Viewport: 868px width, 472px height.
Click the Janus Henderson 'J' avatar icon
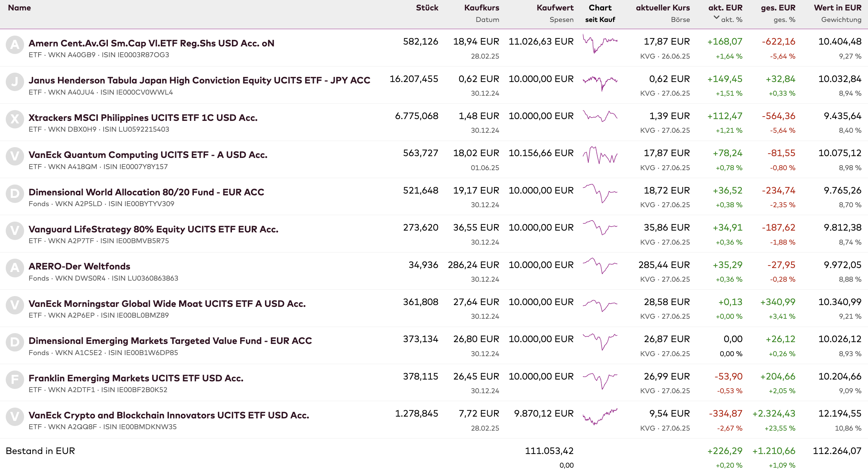[15, 82]
